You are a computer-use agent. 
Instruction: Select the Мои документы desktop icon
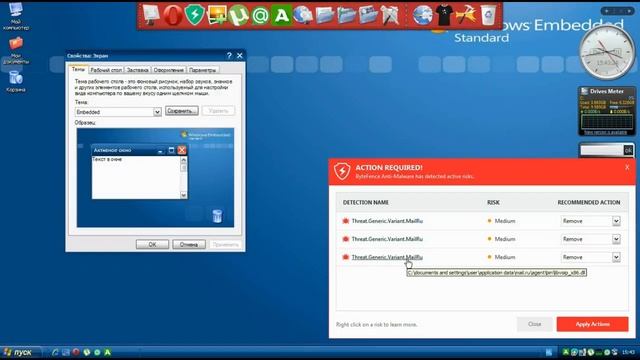click(x=16, y=51)
